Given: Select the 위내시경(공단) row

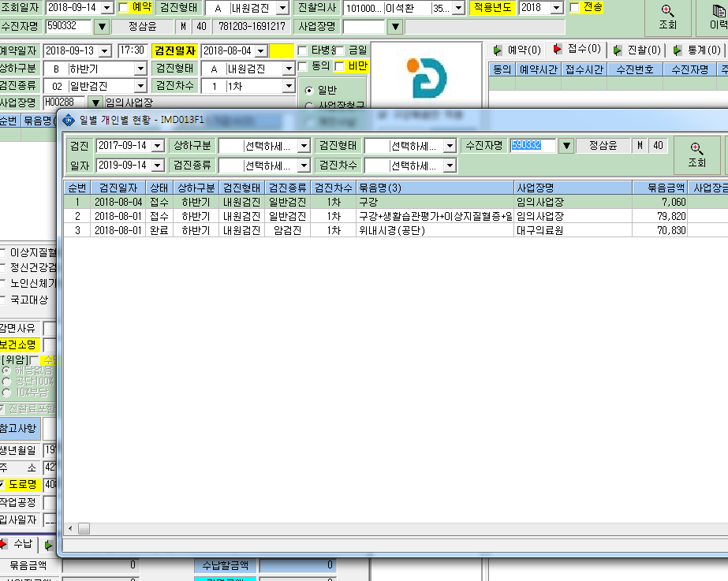Looking at the screenshot, I should click(396, 230).
